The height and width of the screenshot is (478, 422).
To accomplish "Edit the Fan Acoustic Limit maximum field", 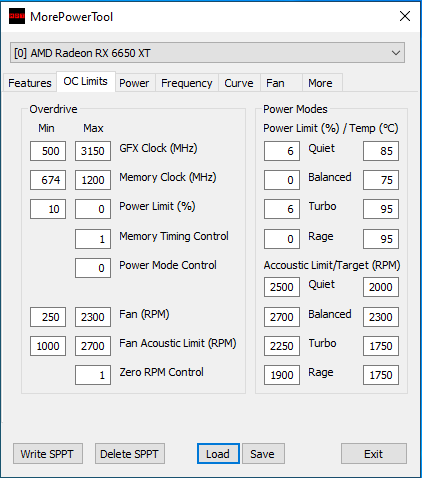I will click(x=93, y=346).
